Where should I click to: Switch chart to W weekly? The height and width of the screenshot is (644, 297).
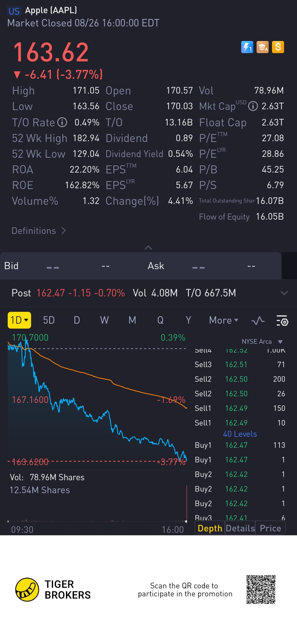[x=105, y=320]
